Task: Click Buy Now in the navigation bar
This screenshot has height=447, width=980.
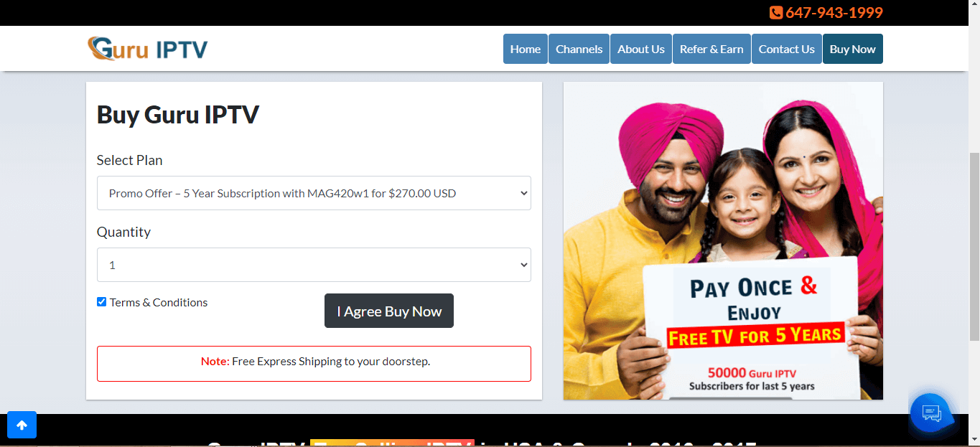Action: pos(852,49)
